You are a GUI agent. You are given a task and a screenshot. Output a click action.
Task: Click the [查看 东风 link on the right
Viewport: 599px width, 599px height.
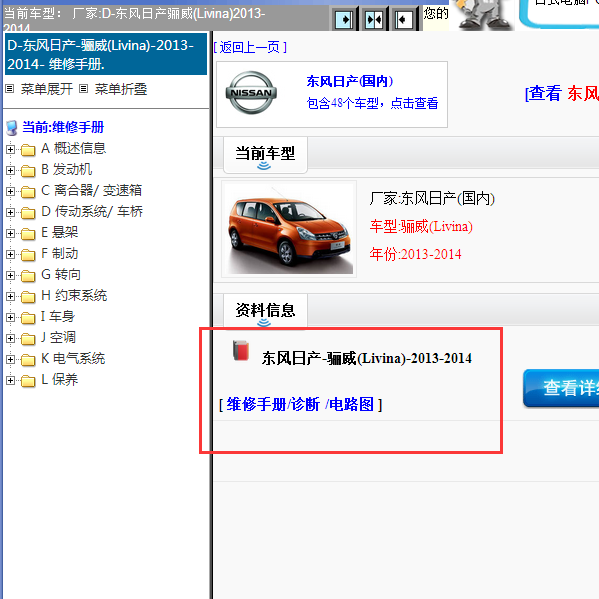coord(562,93)
